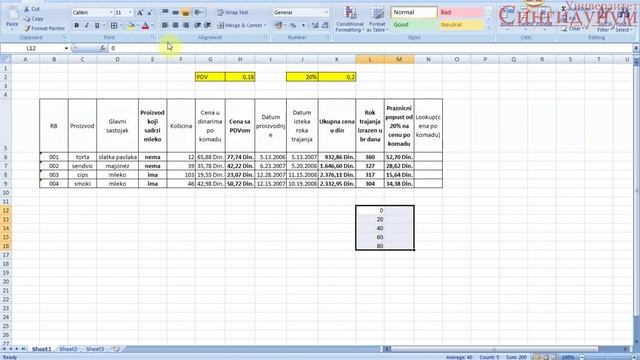Click the Name Box showing L12
Image resolution: width=640 pixels, height=360 pixels.
point(32,48)
